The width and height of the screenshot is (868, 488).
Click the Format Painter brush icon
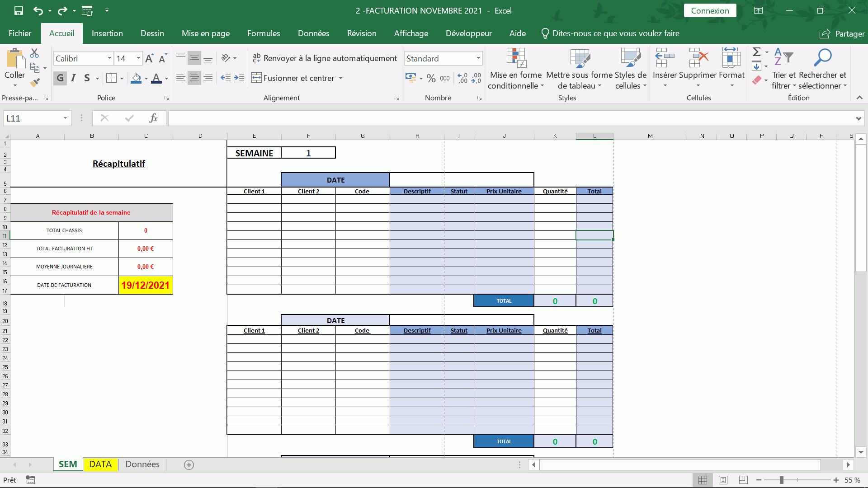(x=35, y=82)
